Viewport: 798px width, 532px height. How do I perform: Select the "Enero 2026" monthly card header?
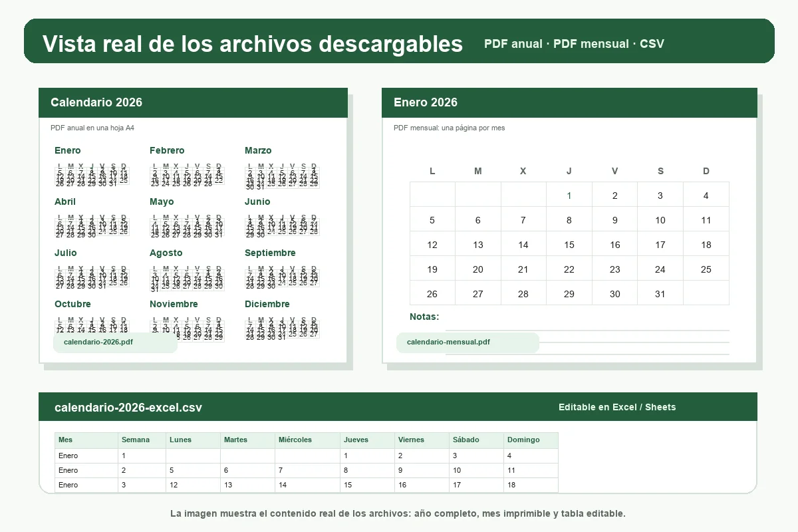point(569,102)
